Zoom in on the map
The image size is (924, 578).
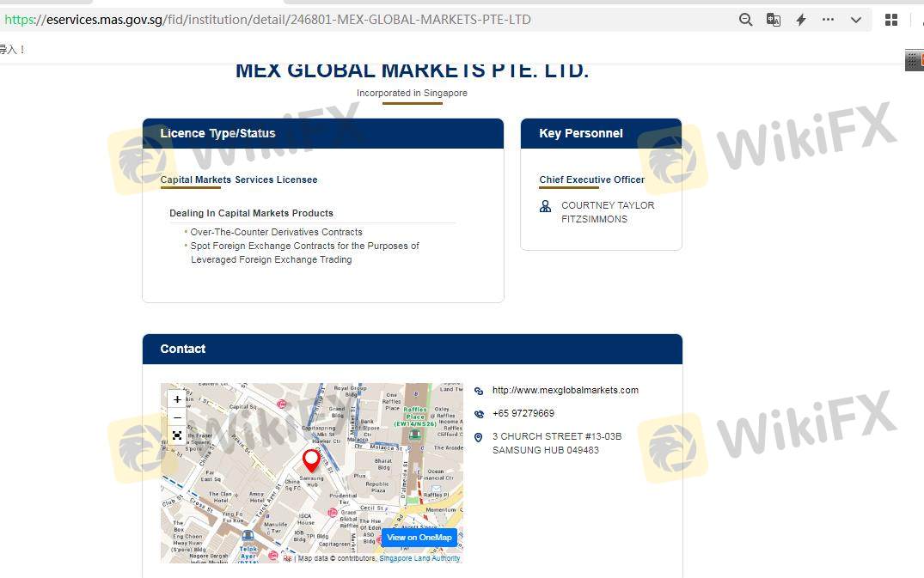177,399
